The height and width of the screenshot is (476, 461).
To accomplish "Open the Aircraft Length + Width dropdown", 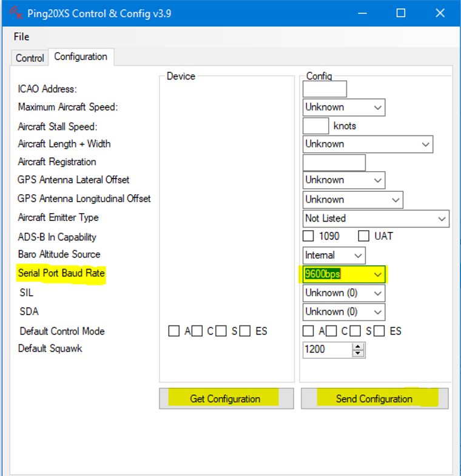I will (x=368, y=144).
